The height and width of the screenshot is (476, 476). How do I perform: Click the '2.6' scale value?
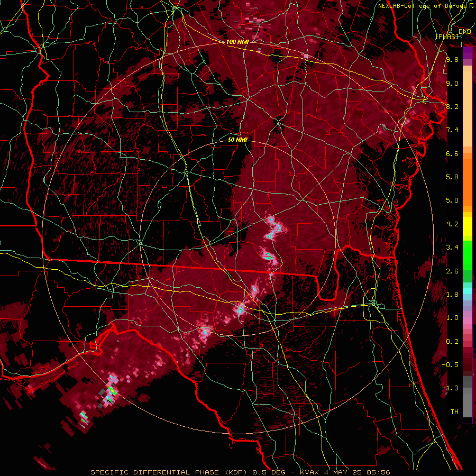coord(452,271)
